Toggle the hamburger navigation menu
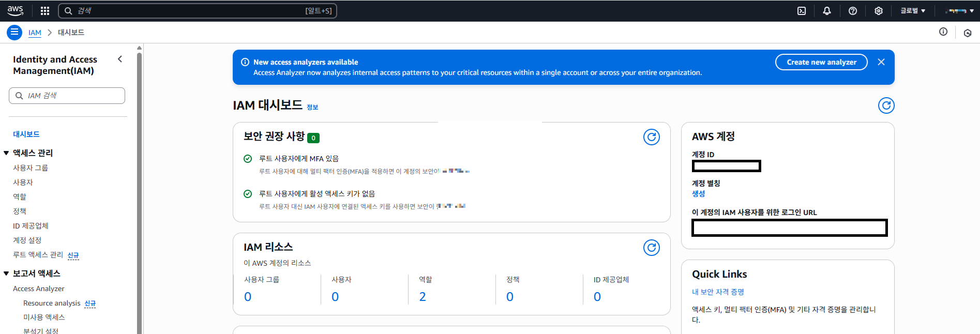Screen dimensions: 980x334 [x=14, y=32]
